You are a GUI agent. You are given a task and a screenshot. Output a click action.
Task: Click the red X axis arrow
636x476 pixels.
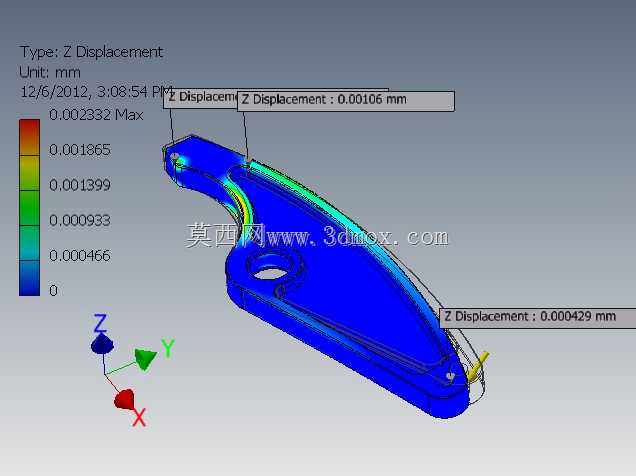[125, 399]
